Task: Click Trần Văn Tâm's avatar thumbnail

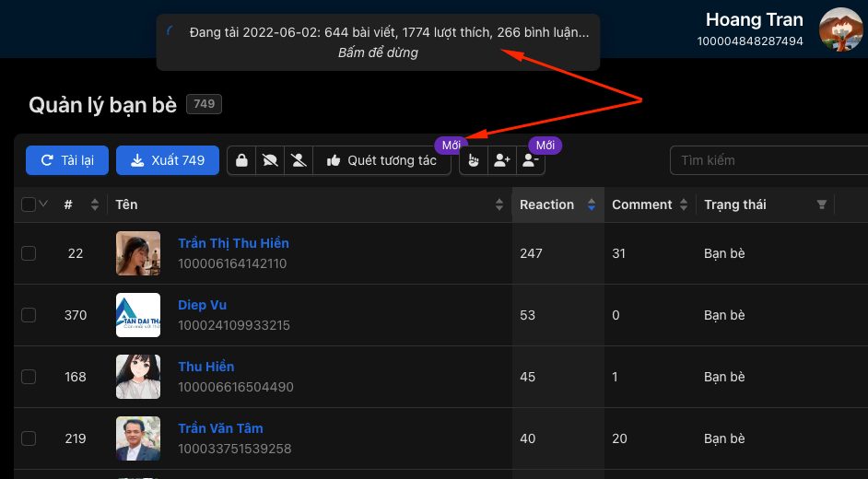Action: [138, 438]
